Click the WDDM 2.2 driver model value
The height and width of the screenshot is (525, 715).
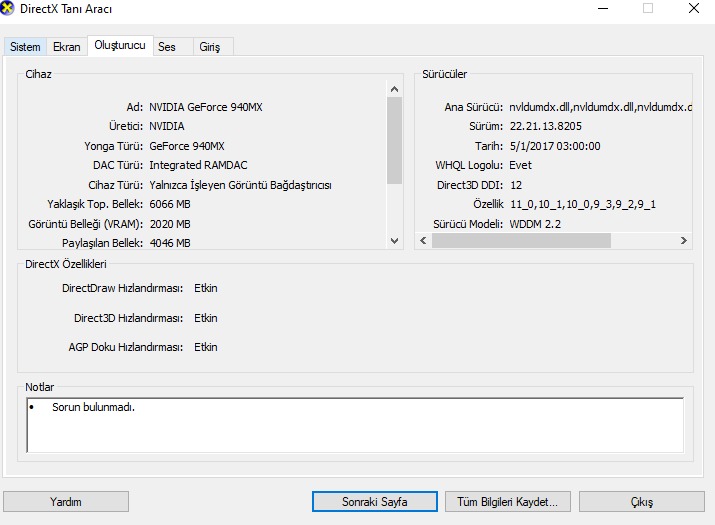tap(535, 224)
